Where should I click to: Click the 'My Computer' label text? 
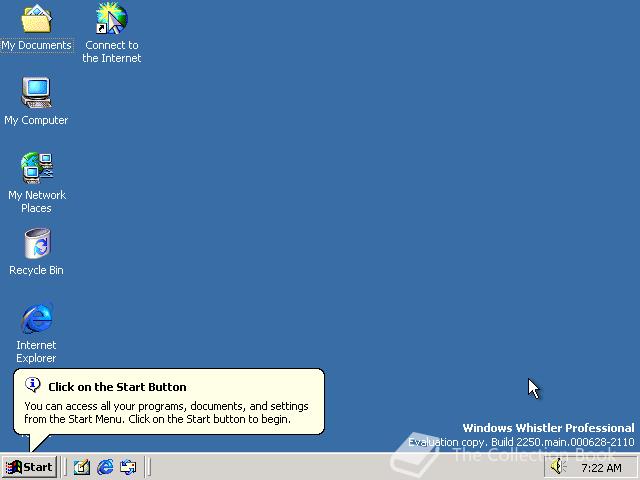point(36,120)
